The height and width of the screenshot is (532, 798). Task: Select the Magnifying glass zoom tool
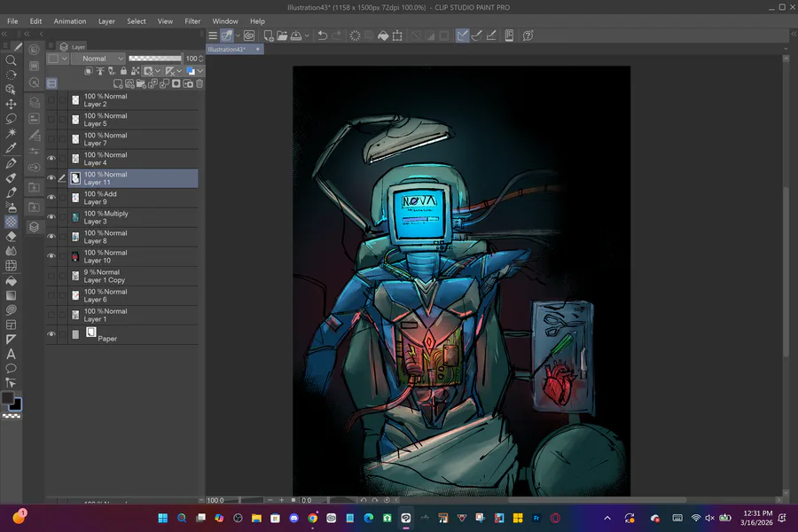click(x=11, y=60)
